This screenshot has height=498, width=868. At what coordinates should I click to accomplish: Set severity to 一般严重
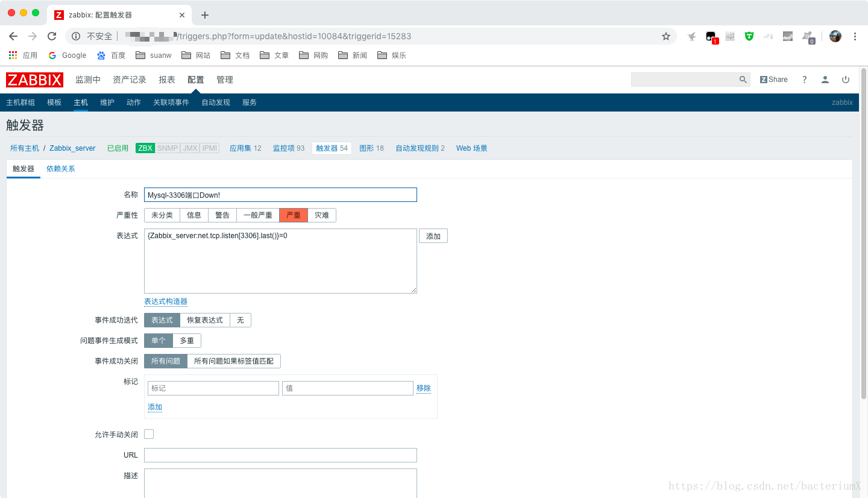(x=258, y=215)
